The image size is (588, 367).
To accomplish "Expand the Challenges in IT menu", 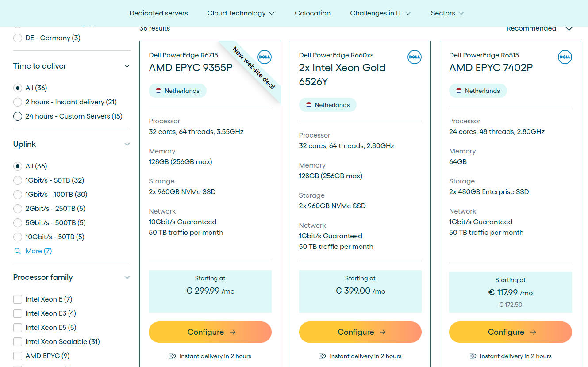I will pyautogui.click(x=380, y=13).
